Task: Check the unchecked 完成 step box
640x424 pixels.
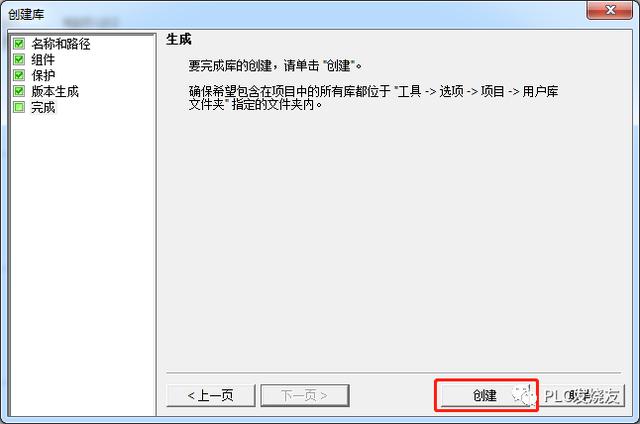Action: [19, 107]
